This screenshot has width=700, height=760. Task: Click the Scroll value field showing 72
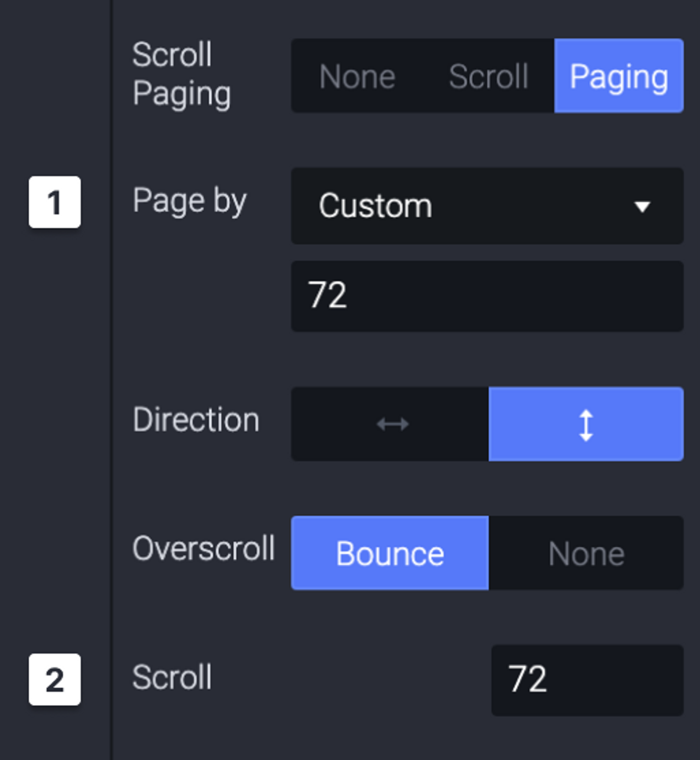point(587,680)
